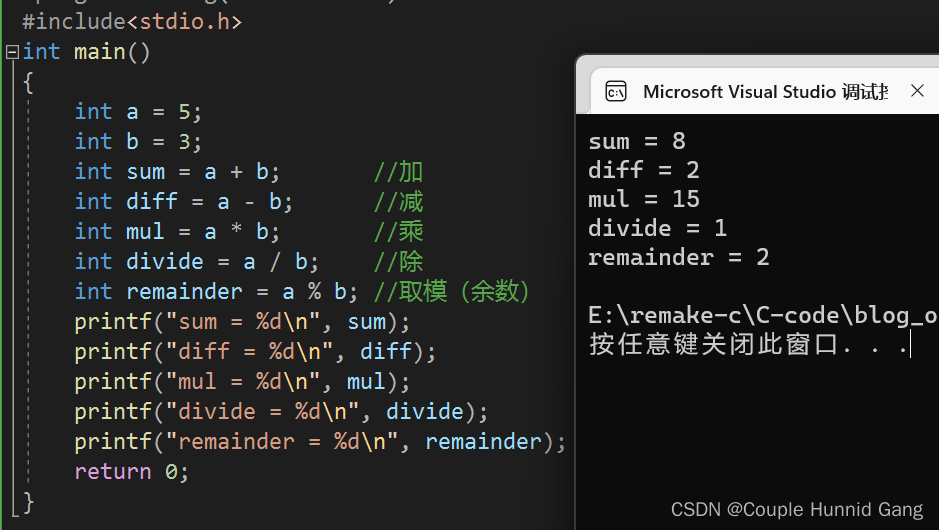939x530 pixels.
Task: Click console output 'remainder = 2'
Action: pos(678,258)
